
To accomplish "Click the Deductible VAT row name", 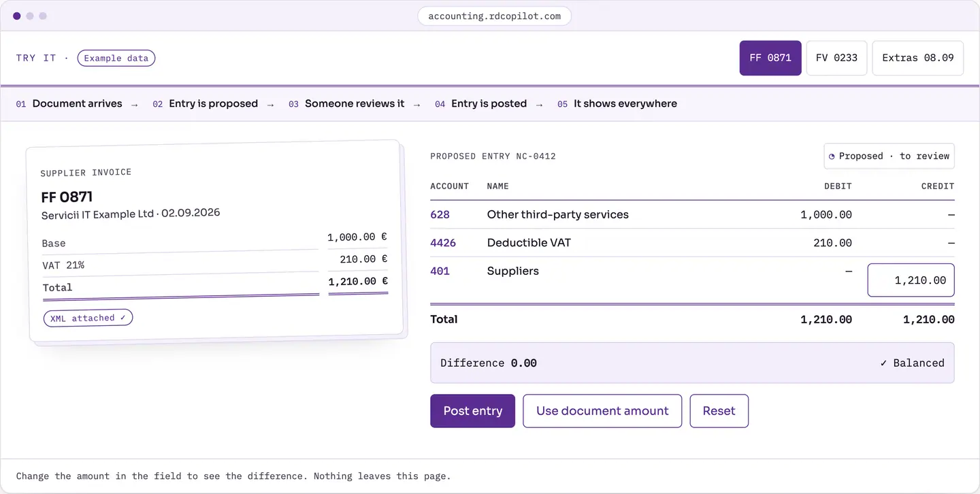I will click(529, 243).
